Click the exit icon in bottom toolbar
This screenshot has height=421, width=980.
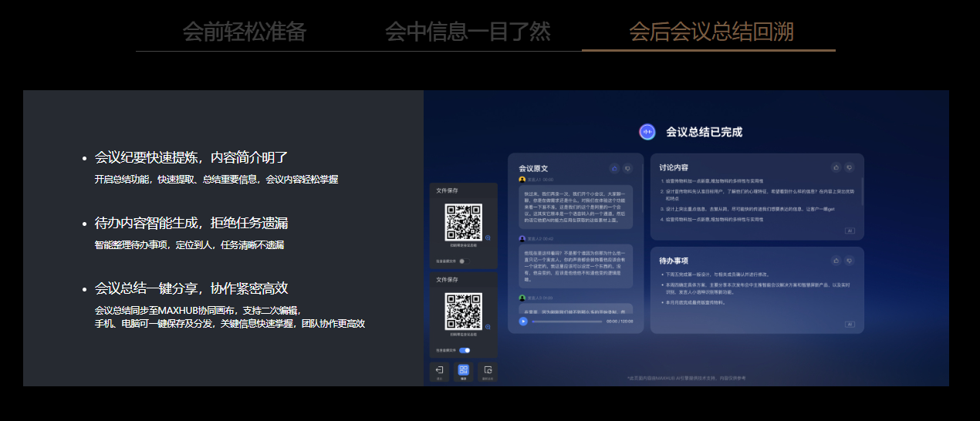pos(439,372)
